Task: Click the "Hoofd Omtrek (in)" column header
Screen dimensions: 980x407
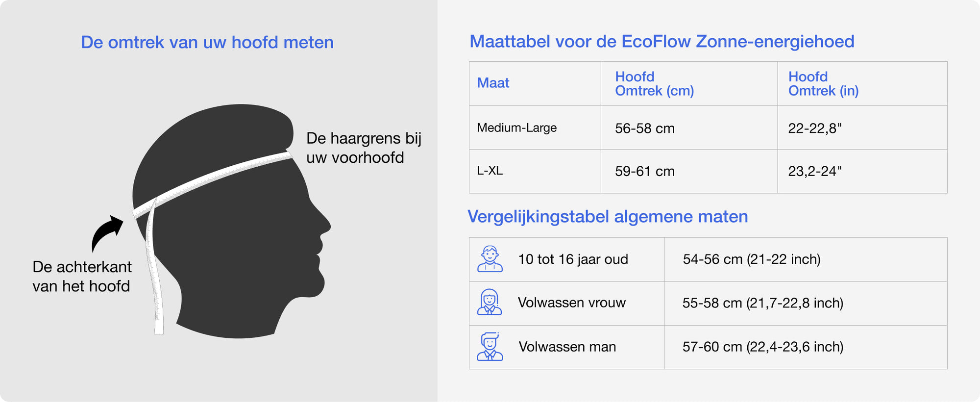Action: click(x=823, y=83)
